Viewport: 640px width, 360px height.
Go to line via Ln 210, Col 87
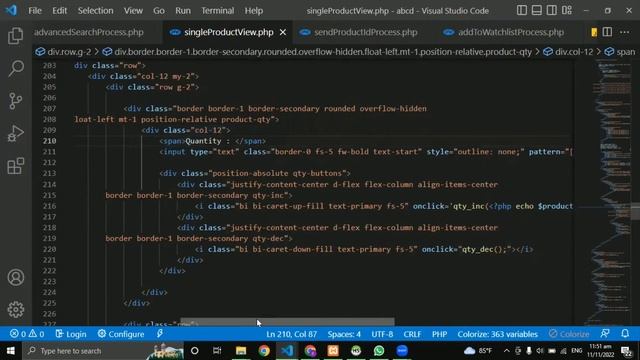(291, 334)
